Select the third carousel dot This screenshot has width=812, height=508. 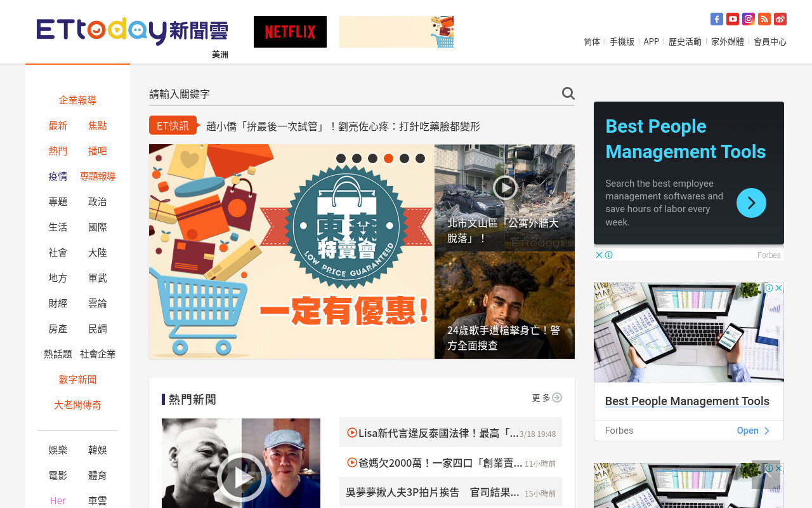[x=372, y=158]
